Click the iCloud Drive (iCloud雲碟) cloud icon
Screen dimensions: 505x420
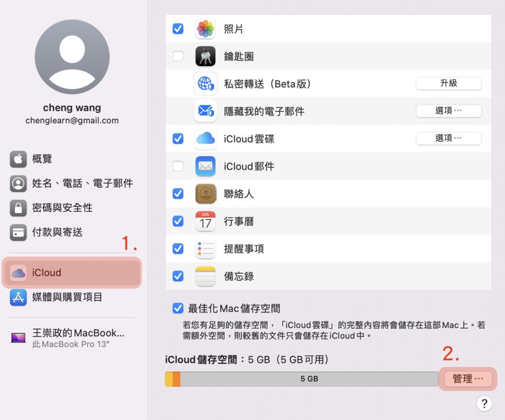(205, 139)
